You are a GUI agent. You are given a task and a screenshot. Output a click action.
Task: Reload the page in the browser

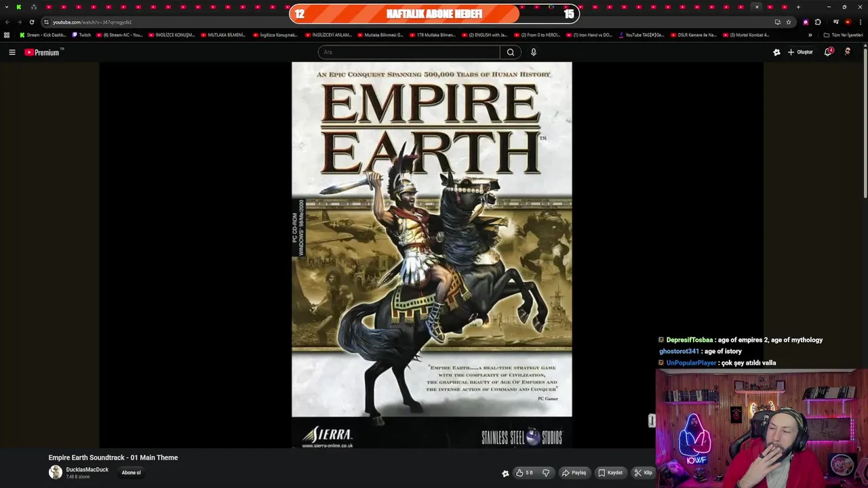(31, 22)
